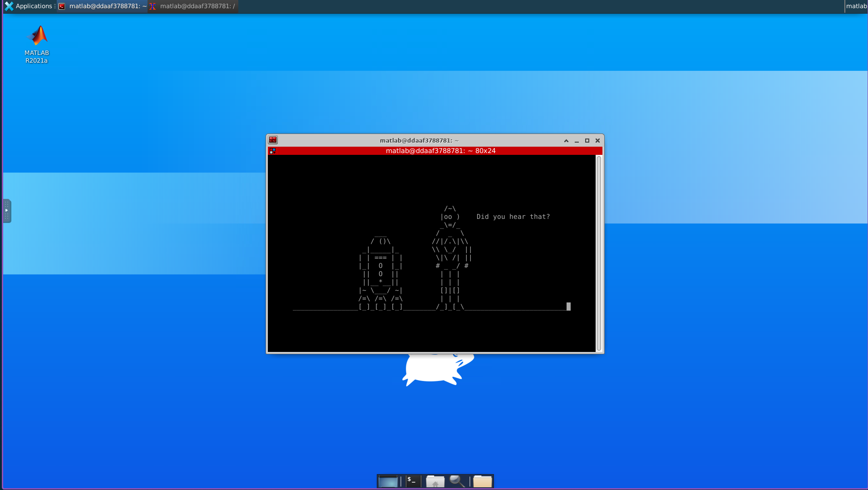
Task: Open Terminator's grouping icon in red bar
Action: [272, 151]
